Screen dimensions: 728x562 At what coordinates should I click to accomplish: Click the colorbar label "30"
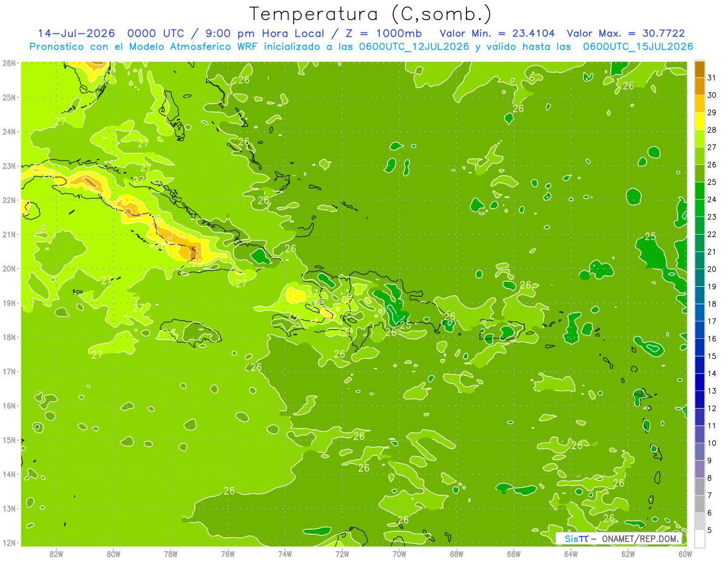point(712,95)
